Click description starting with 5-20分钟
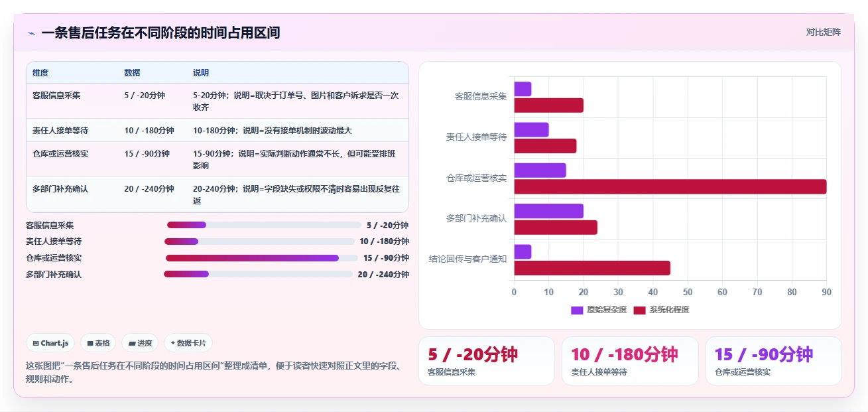This screenshot has width=868, height=412. tap(296, 101)
